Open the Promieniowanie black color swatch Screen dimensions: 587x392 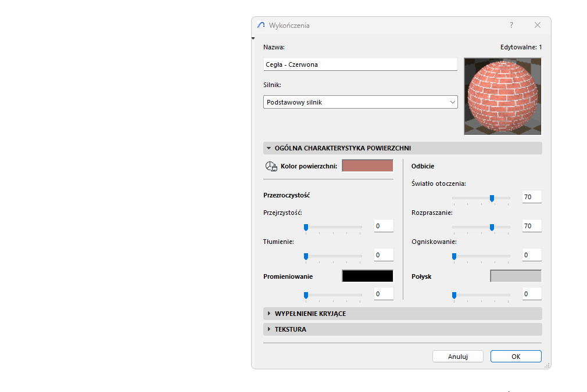(367, 276)
